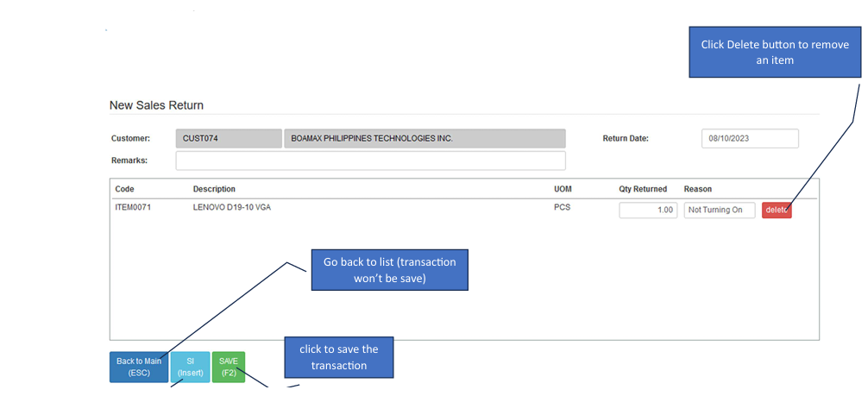Select item code ITEM0071 cell

click(133, 209)
